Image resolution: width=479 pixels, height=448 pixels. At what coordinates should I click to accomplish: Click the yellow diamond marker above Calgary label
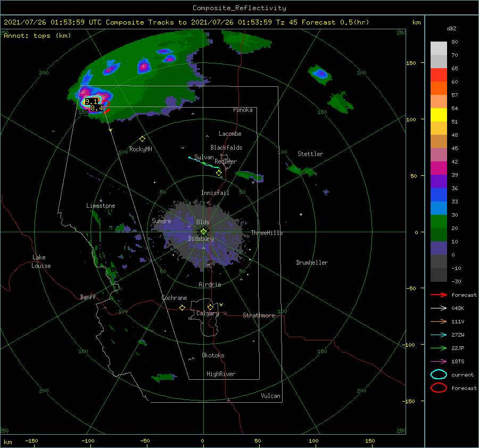click(210, 307)
